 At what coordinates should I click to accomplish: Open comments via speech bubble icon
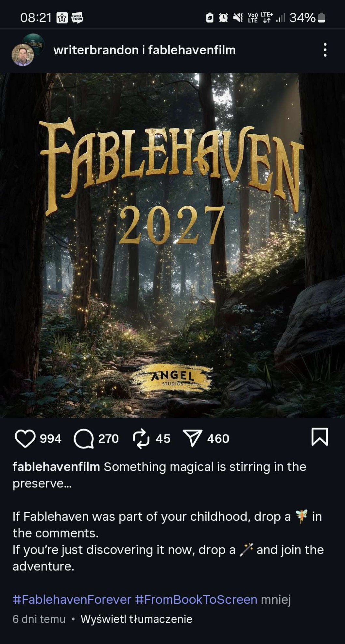(x=84, y=439)
